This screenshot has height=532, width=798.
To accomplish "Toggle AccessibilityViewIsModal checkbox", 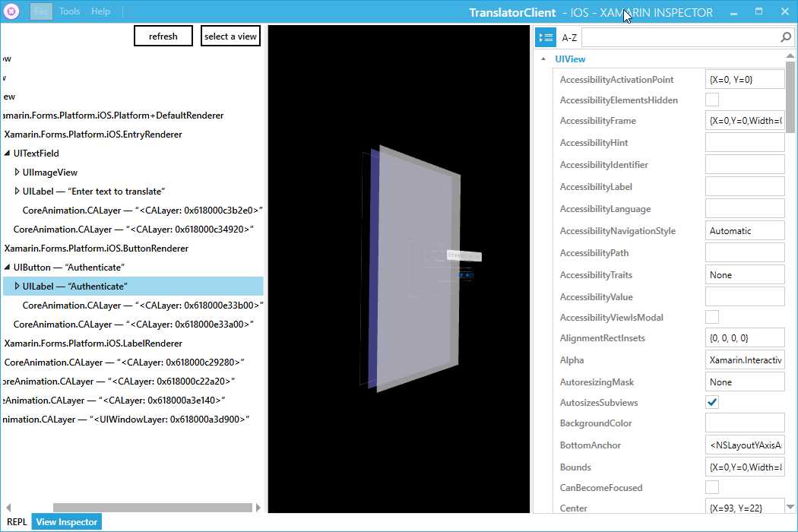I will [712, 317].
